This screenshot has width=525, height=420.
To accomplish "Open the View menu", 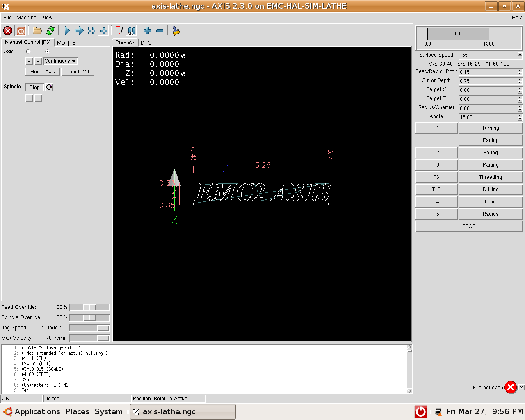I will 47,18.
